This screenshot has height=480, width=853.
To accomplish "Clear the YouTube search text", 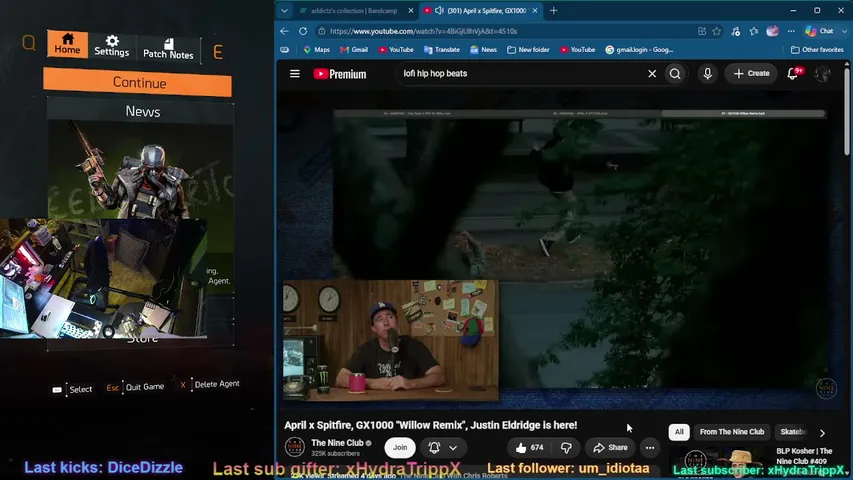I will [652, 73].
